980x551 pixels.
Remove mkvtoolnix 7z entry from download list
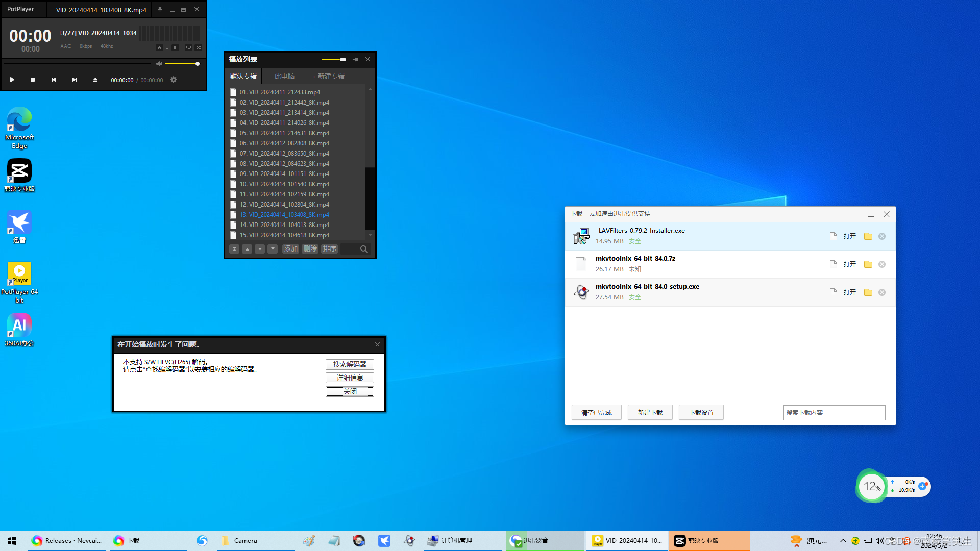[x=882, y=264]
